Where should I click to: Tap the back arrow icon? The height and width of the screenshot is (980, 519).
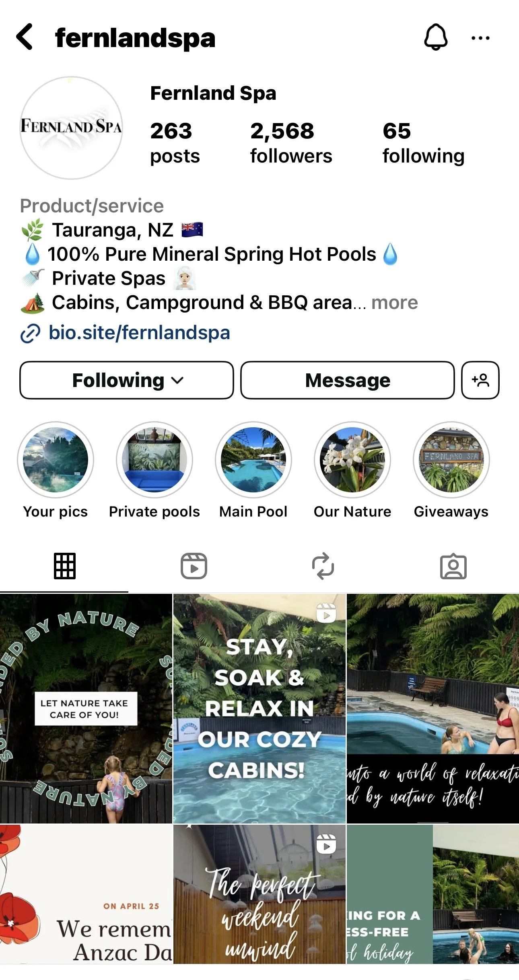[25, 37]
